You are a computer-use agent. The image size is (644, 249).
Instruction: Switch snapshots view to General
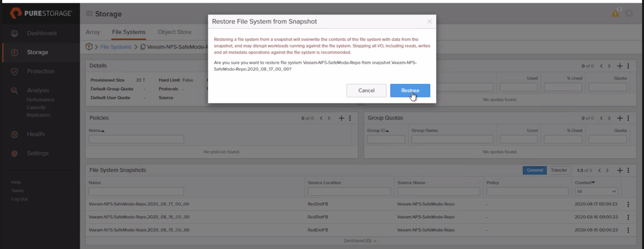(534, 170)
